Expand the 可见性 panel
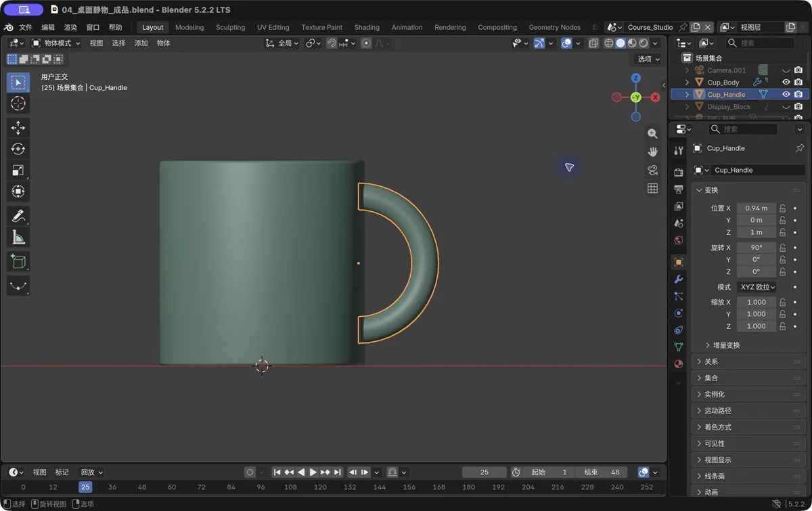The height and width of the screenshot is (511, 812). [x=748, y=444]
